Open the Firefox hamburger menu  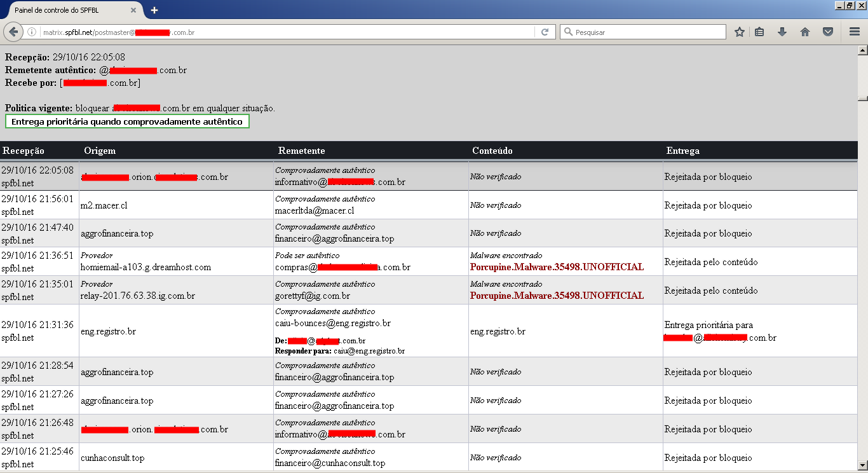pos(855,32)
